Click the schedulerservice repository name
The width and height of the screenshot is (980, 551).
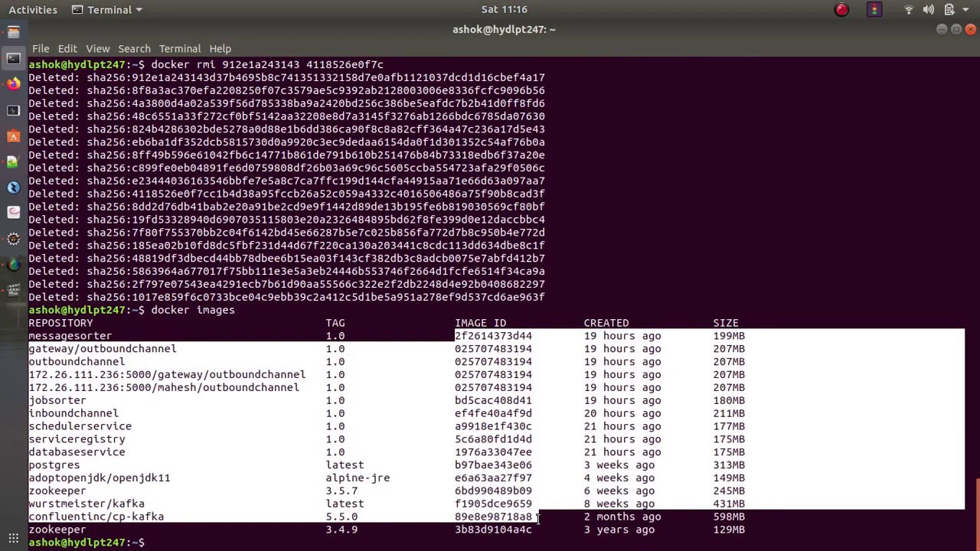[x=80, y=426]
